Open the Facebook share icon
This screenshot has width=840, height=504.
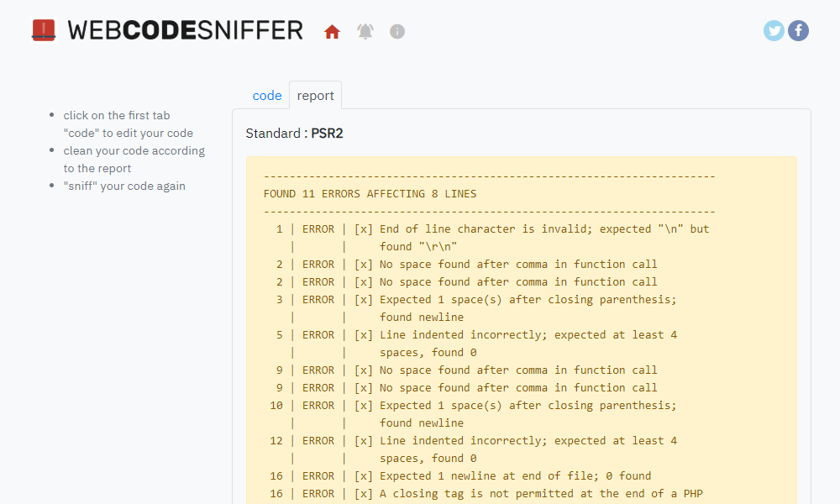coord(798,30)
